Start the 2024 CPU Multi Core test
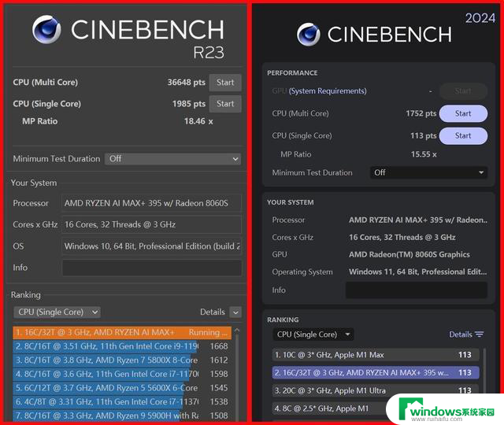The image size is (504, 425). click(463, 113)
